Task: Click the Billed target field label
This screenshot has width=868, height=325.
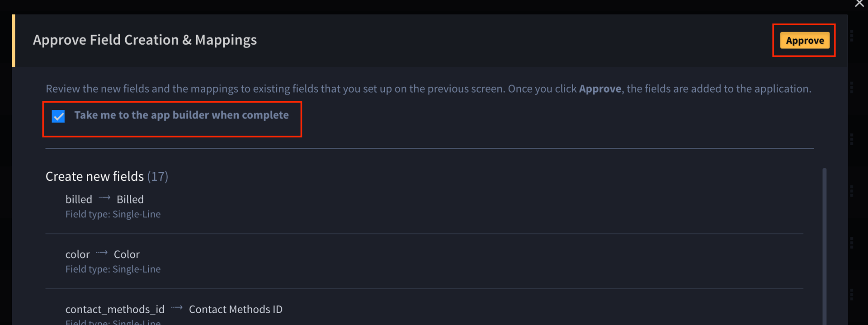Action: pos(130,199)
